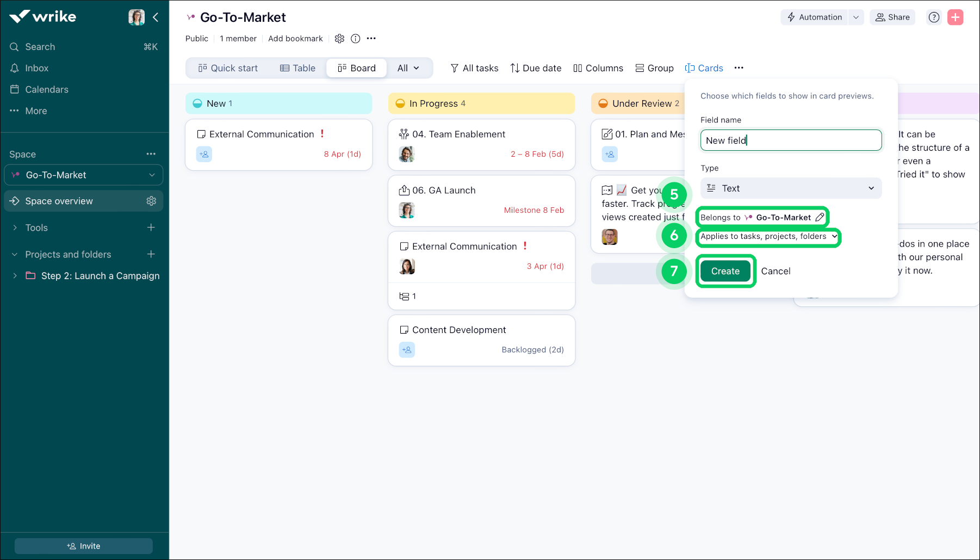Click plus icon next to Tools
The width and height of the screenshot is (980, 560).
coord(151,227)
